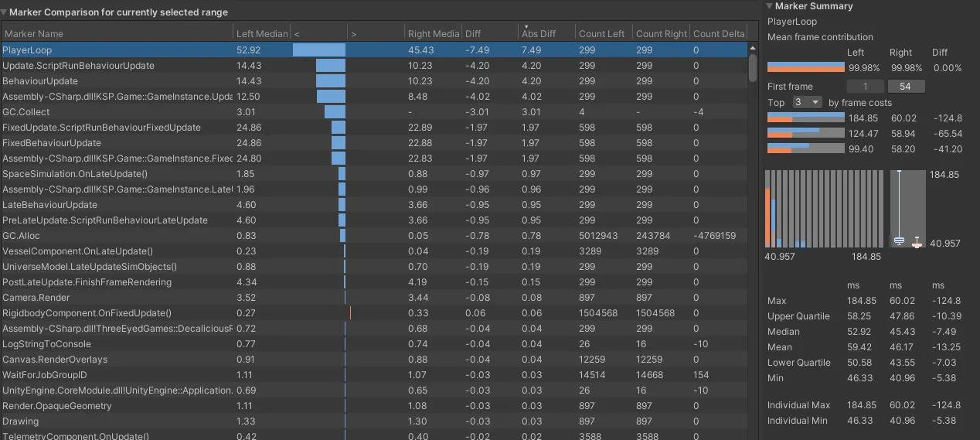980x440 pixels.
Task: Select the GameInstance.Latel Assembly-CSharp row
Action: click(x=374, y=189)
